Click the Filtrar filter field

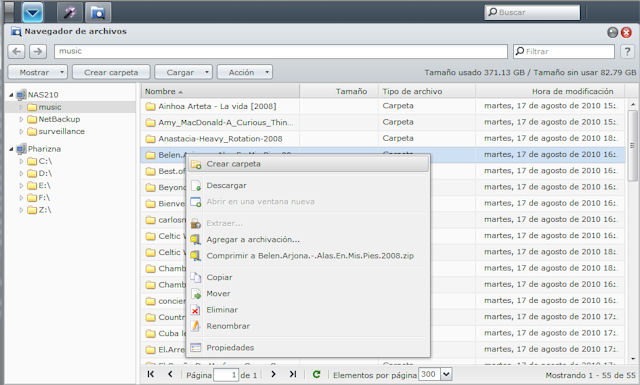[564, 51]
